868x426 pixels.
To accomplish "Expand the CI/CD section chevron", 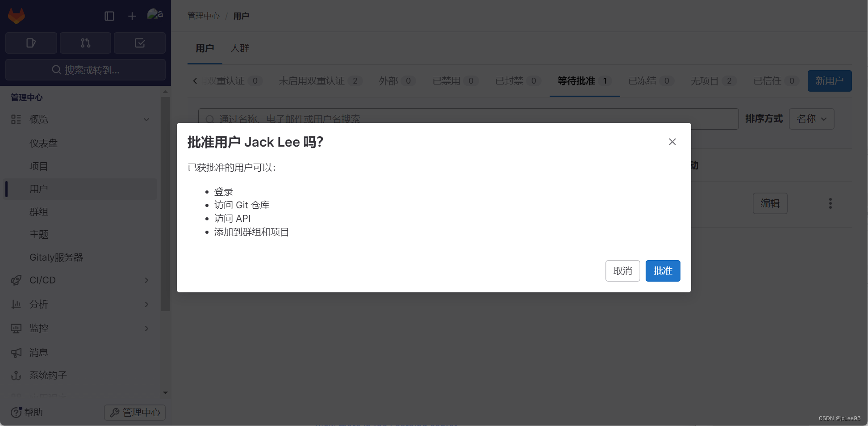I will [x=146, y=280].
